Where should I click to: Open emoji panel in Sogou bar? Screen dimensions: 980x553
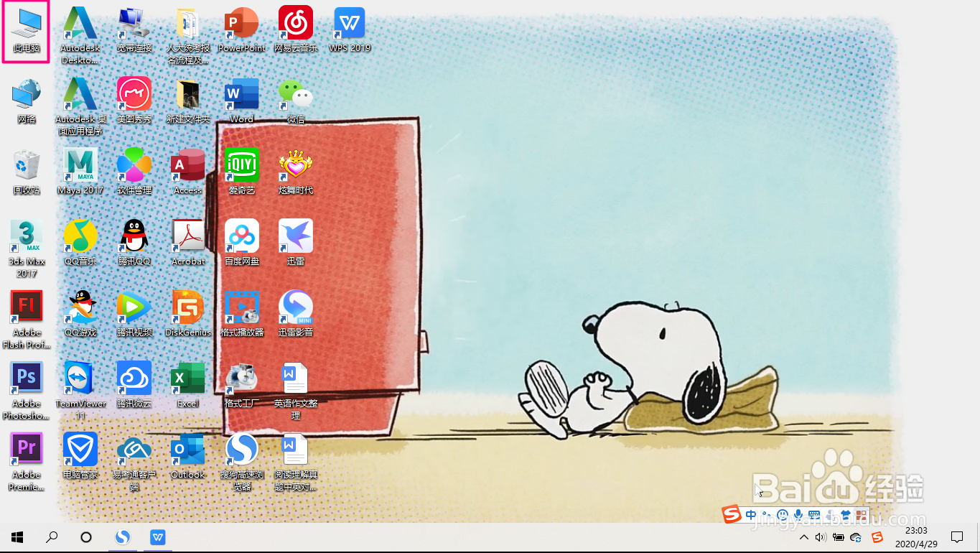782,515
